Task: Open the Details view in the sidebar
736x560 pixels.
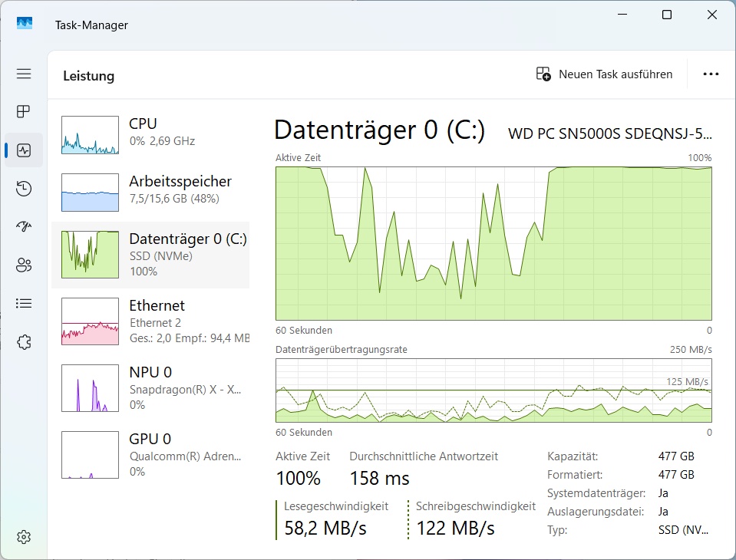Action: (23, 303)
